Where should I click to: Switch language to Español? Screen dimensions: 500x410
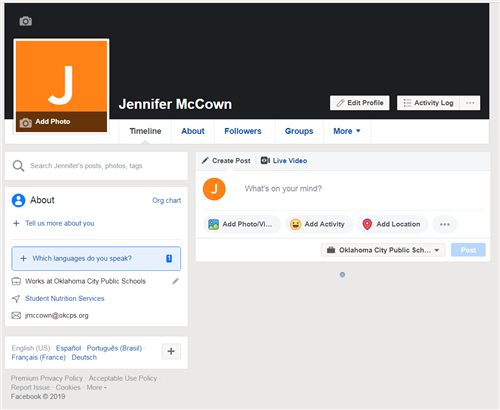point(68,348)
